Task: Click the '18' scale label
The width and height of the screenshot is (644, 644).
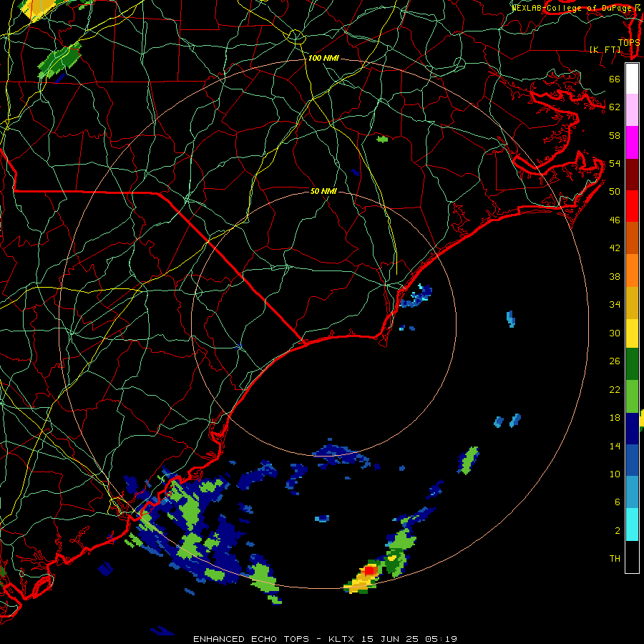Action: (x=615, y=418)
